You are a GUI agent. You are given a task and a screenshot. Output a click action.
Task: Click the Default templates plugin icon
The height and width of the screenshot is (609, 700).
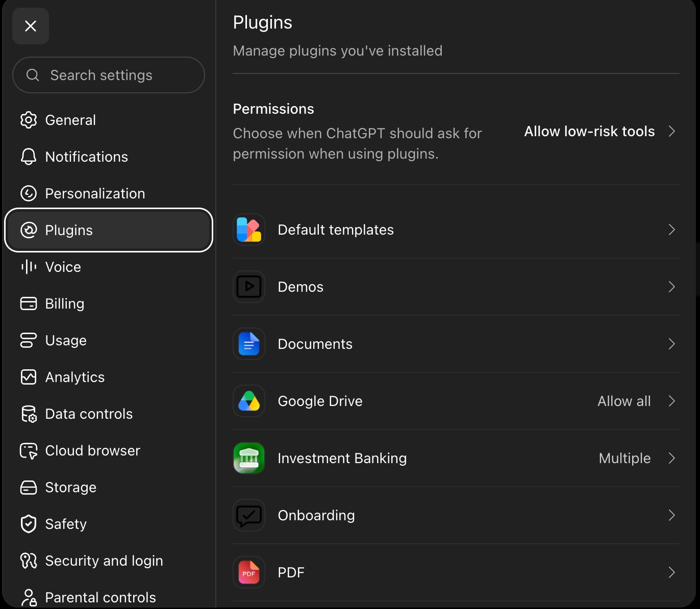249,230
